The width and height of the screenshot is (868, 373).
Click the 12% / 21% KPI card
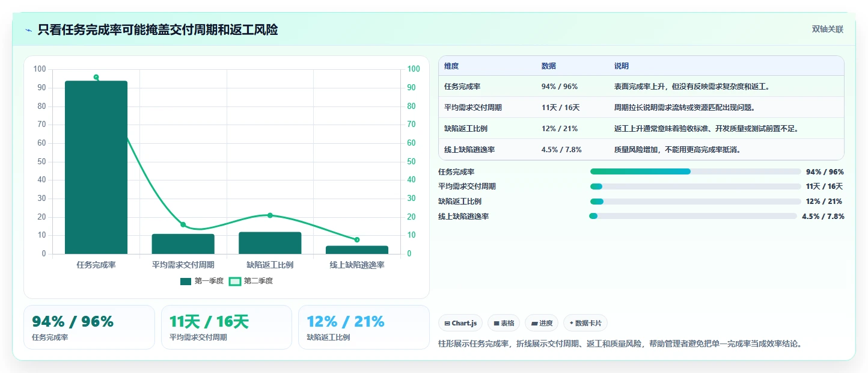click(x=364, y=327)
